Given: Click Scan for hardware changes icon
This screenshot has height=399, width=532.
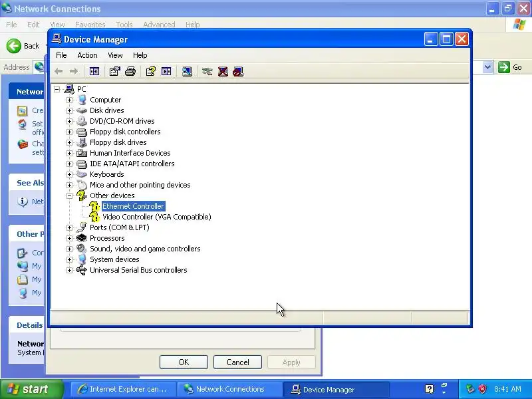Looking at the screenshot, I should tap(187, 71).
